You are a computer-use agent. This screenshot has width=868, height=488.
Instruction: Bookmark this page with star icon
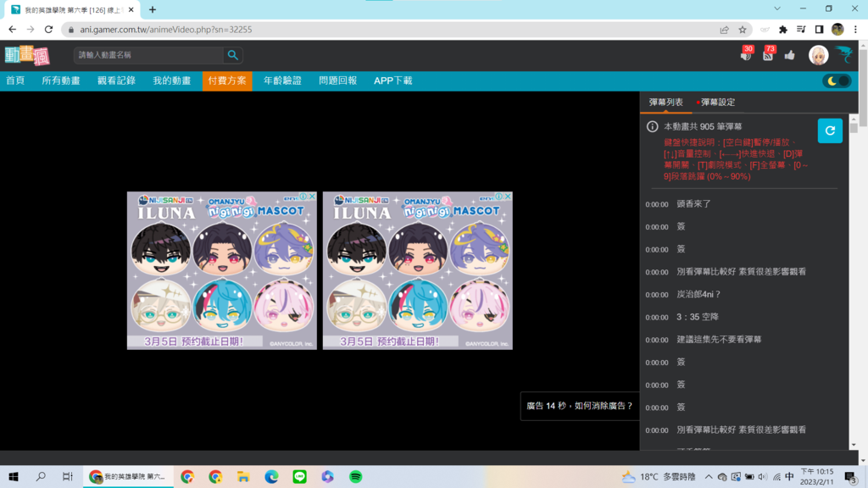[x=743, y=30]
